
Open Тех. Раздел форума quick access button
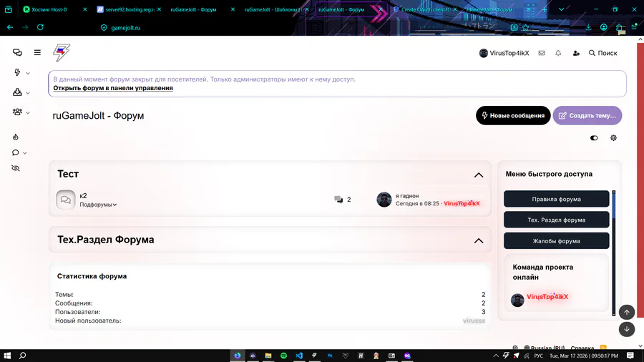click(556, 220)
